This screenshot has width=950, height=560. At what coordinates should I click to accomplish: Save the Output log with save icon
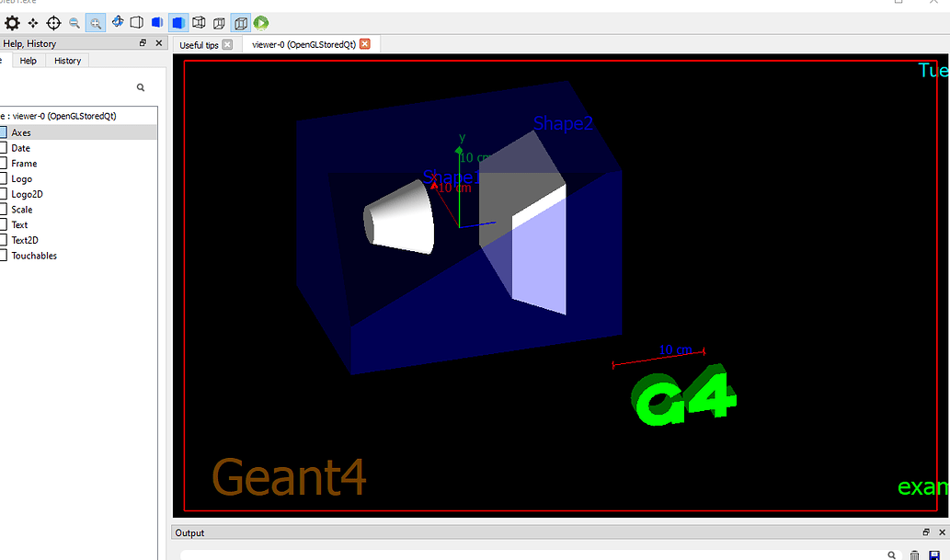coord(934,554)
